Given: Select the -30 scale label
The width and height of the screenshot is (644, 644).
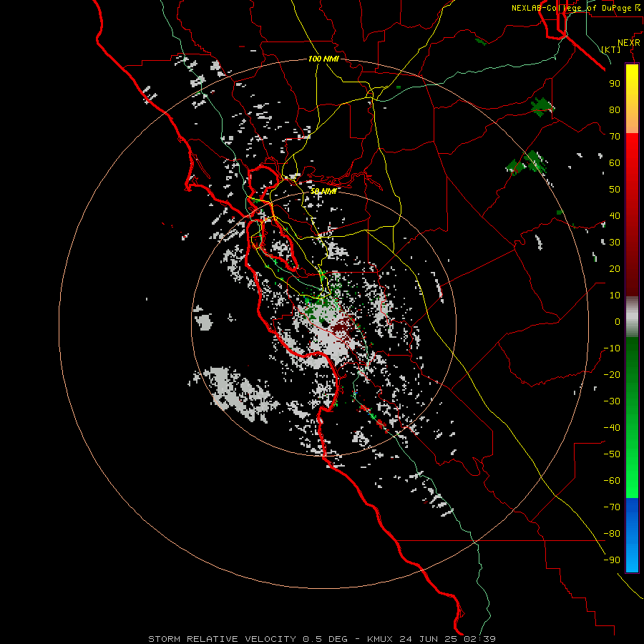Looking at the screenshot, I should pos(612,401).
